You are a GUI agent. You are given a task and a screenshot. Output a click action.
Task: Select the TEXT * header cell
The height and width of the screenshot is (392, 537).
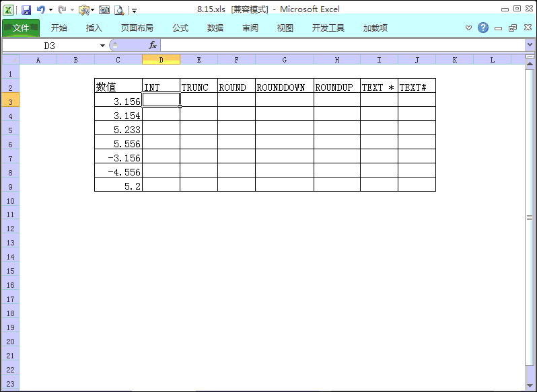pos(379,85)
